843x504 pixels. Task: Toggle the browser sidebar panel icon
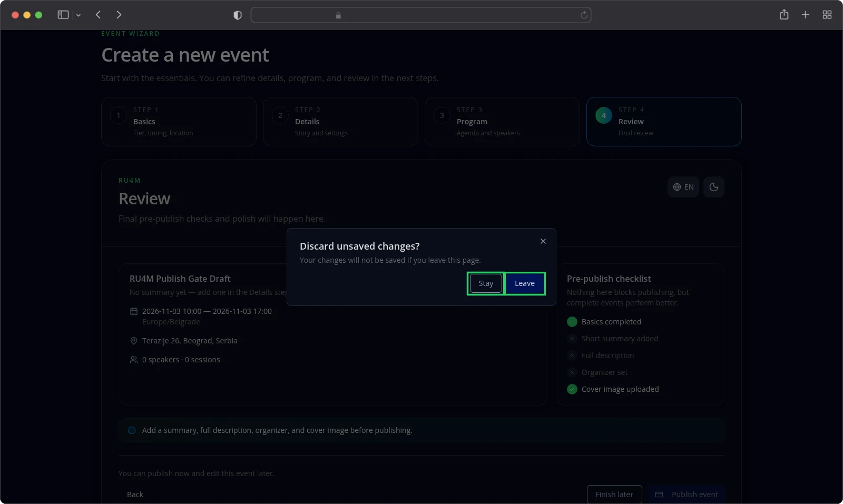(x=63, y=15)
